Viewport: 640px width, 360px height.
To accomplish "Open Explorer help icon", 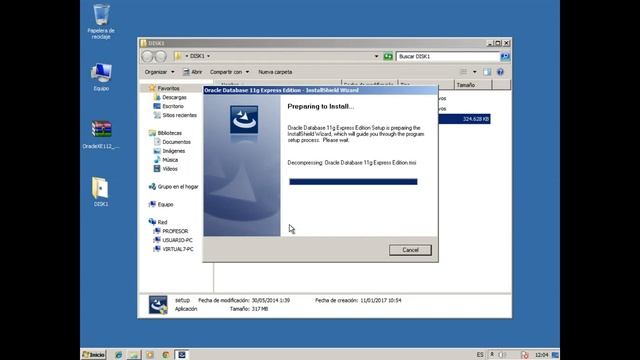I will point(500,72).
